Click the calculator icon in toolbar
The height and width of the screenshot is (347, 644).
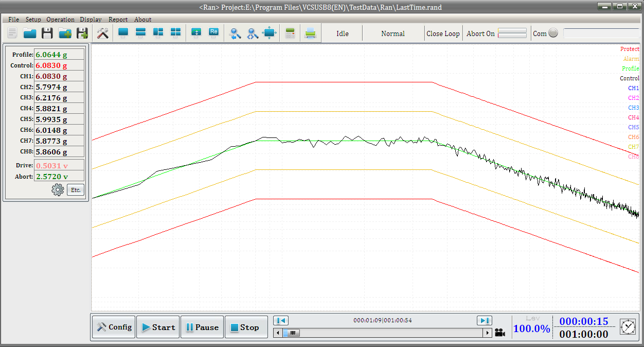[x=290, y=33]
